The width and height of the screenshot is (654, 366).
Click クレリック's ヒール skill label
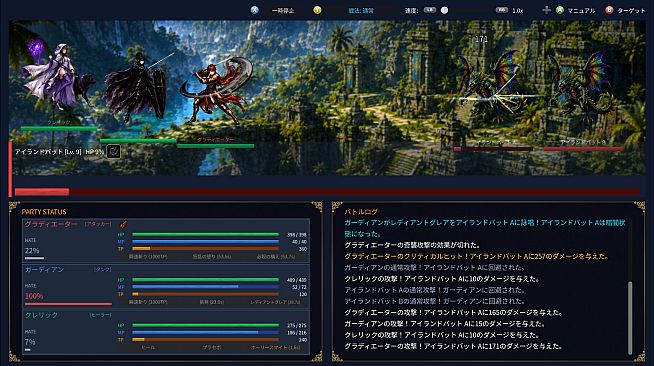(x=148, y=347)
